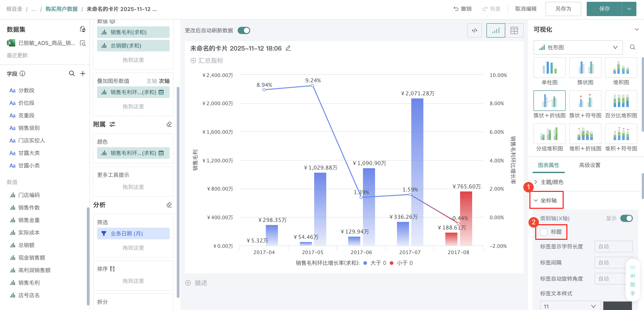Click the pencil icon to edit card title
Viewport: 644px width, 310px height.
point(288,48)
